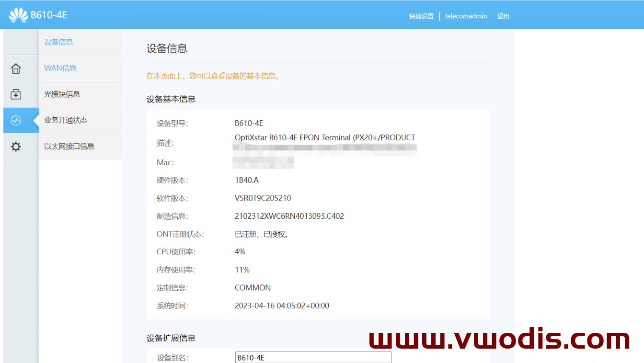This screenshot has height=363, width=644.
Task: Click the gear icon below the status icon
Action: (15, 146)
